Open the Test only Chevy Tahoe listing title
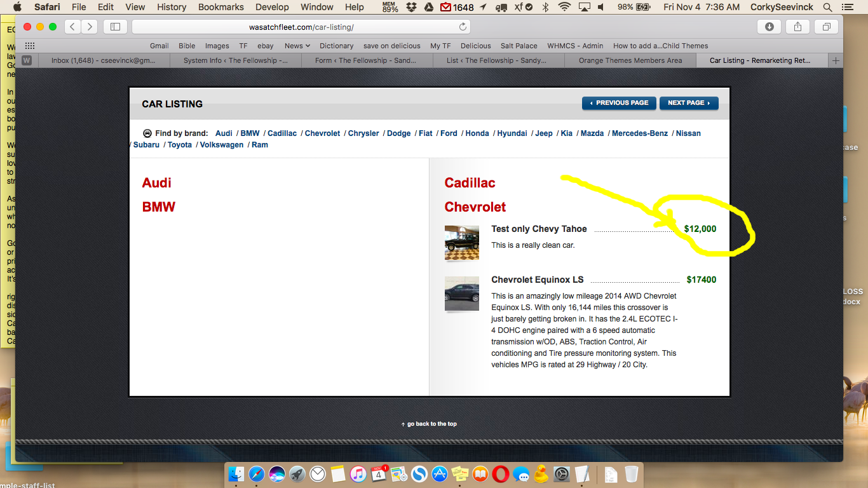868x488 pixels. coord(539,229)
